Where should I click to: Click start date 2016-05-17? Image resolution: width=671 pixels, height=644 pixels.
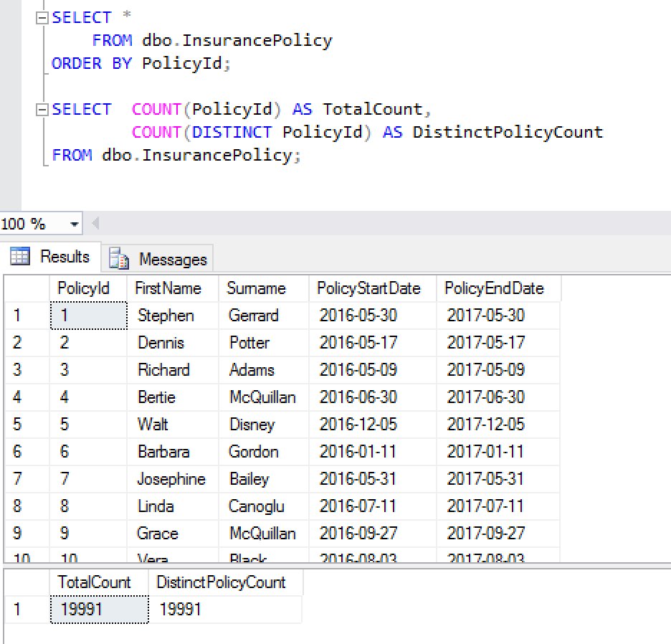click(x=372, y=343)
